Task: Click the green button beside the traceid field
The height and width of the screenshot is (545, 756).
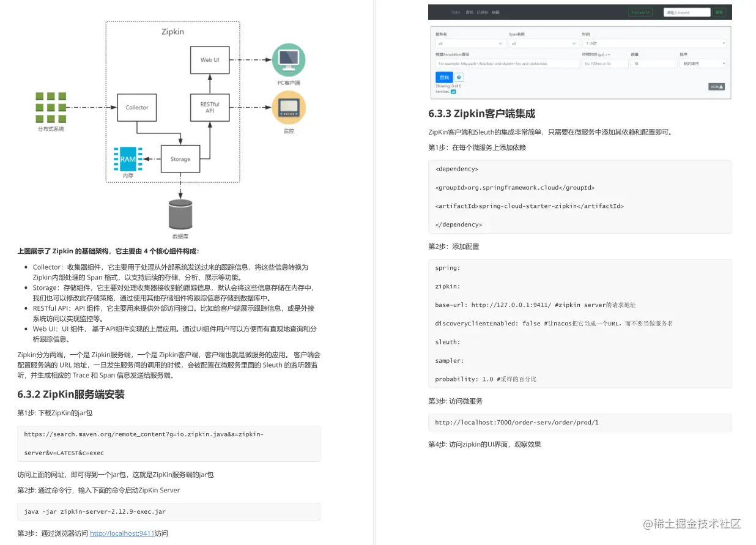Action: point(719,12)
